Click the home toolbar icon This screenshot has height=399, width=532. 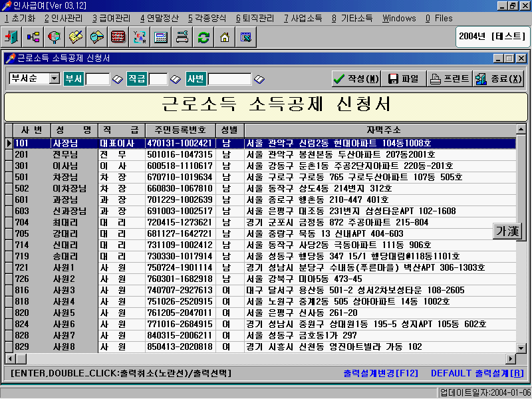[x=225, y=37]
